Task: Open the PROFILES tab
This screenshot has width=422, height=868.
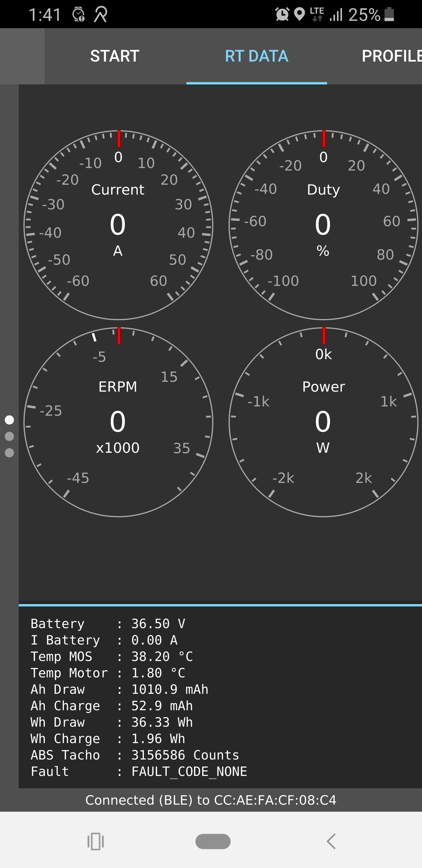Action: point(391,56)
